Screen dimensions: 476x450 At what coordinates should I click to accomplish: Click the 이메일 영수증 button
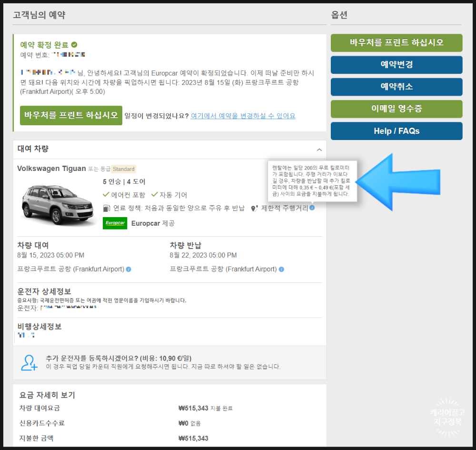(397, 109)
